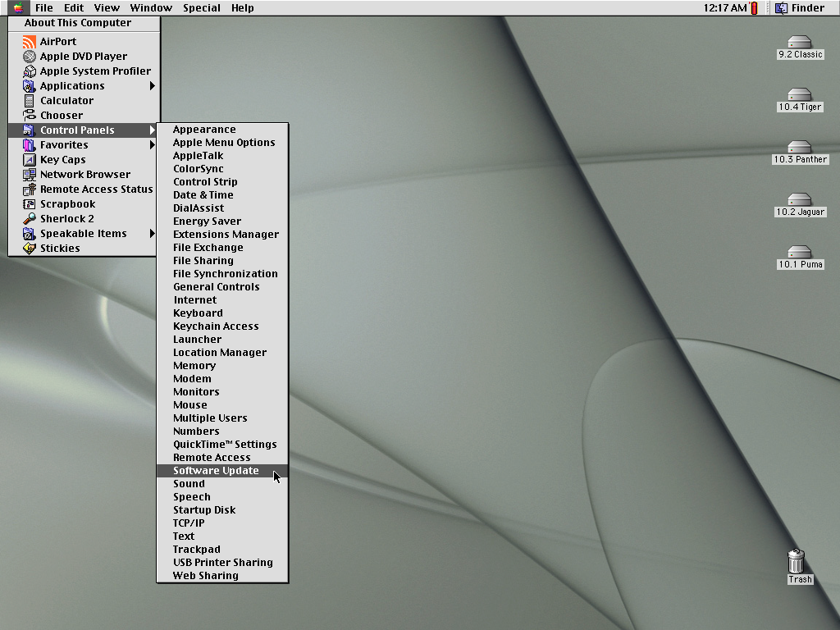Click the Applications folder icon
Screen dimensions: 840x630
(x=29, y=85)
